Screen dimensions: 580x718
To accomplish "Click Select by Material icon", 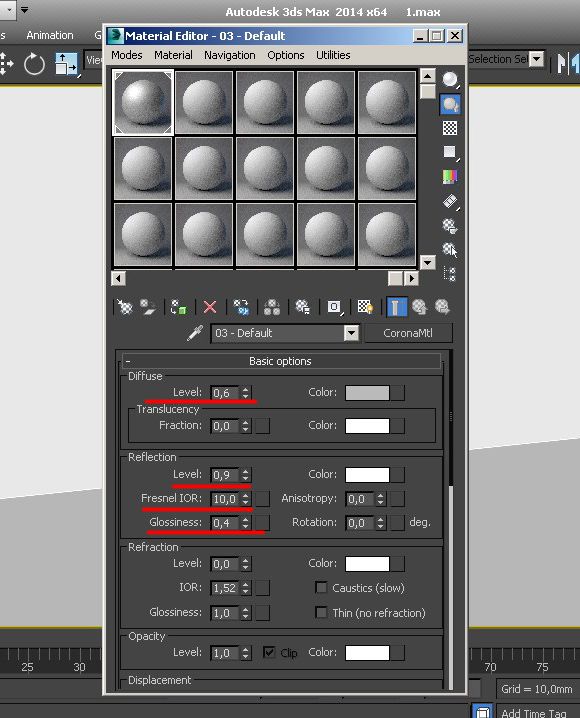I will [x=450, y=250].
